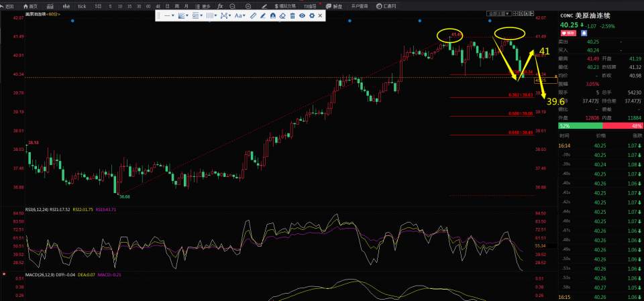Image resolution: width=644 pixels, height=301 pixels.
Task: Open the 更多 (more periods) menu
Action: tap(203, 7)
